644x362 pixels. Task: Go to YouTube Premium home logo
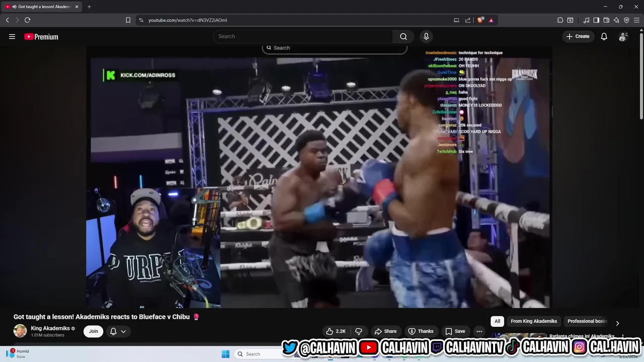pyautogui.click(x=41, y=37)
